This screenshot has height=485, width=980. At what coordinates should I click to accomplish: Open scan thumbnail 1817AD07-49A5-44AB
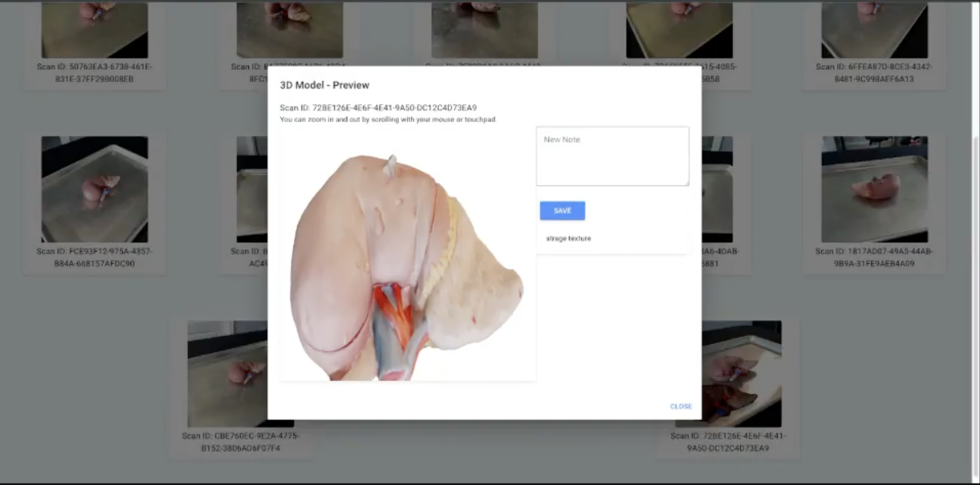875,189
